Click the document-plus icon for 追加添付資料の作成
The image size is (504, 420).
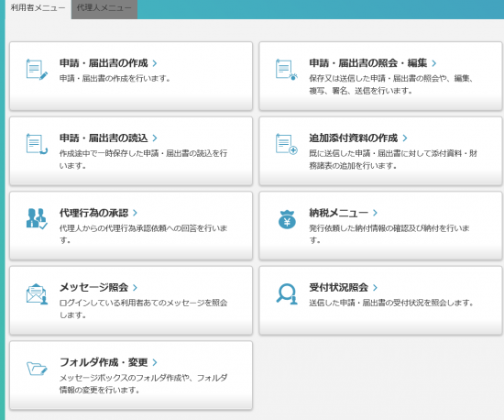tap(287, 144)
